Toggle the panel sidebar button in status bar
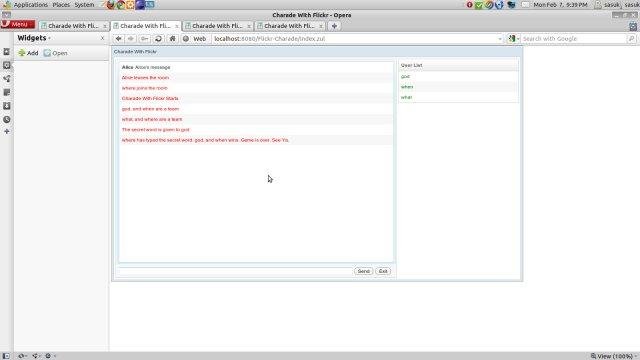 [x=6, y=356]
